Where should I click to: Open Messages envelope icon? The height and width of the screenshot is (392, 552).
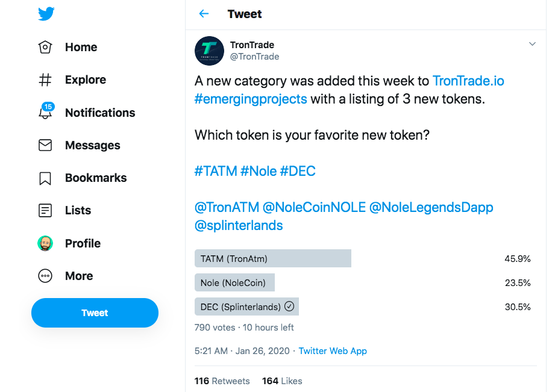45,145
